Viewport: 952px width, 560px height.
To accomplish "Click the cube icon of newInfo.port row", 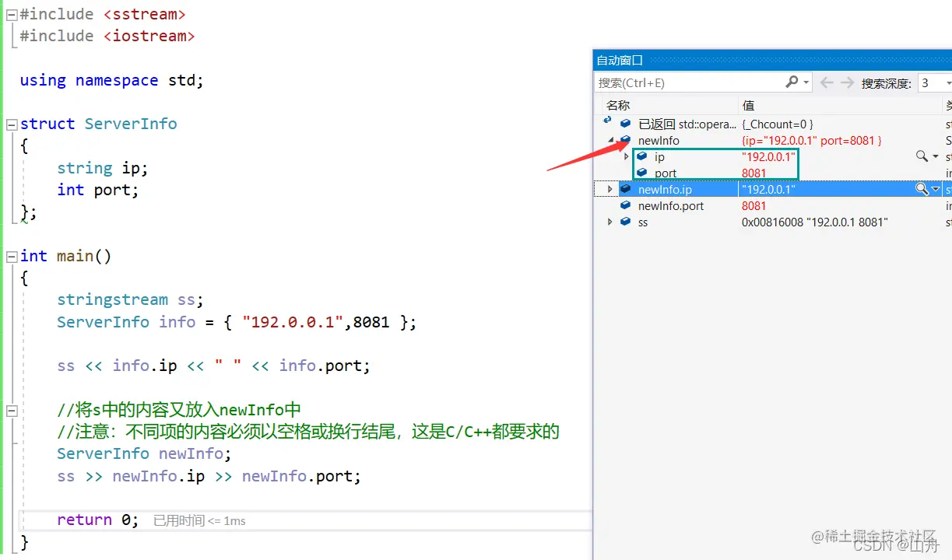I will pos(625,205).
